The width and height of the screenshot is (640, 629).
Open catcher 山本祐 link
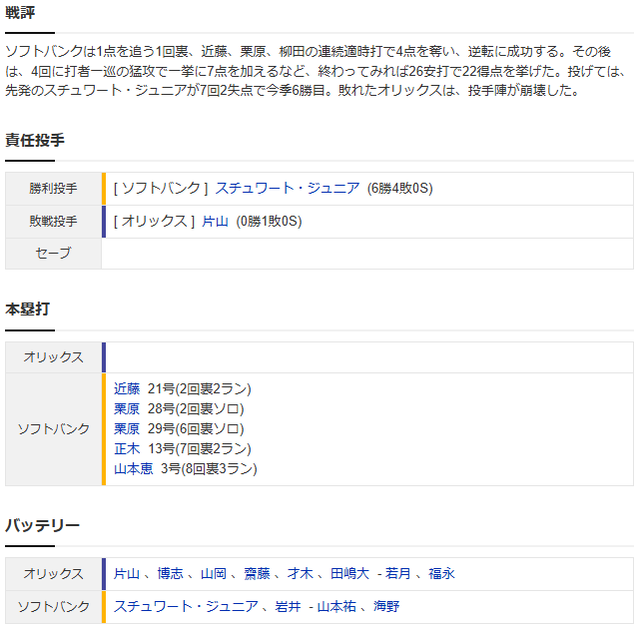pos(337,606)
